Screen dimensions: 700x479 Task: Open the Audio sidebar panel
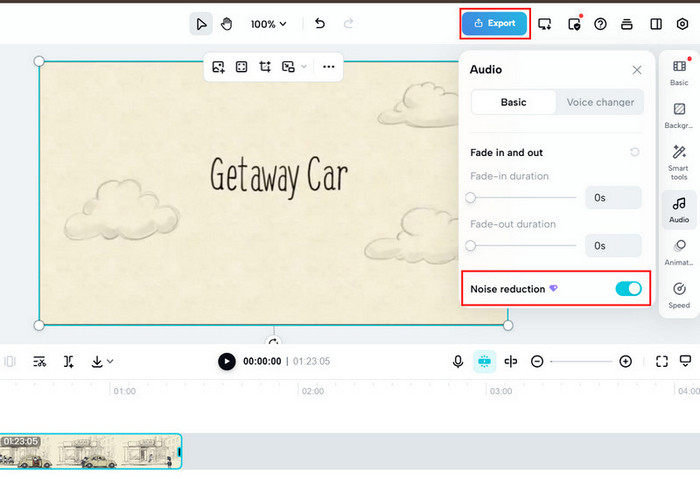(679, 210)
